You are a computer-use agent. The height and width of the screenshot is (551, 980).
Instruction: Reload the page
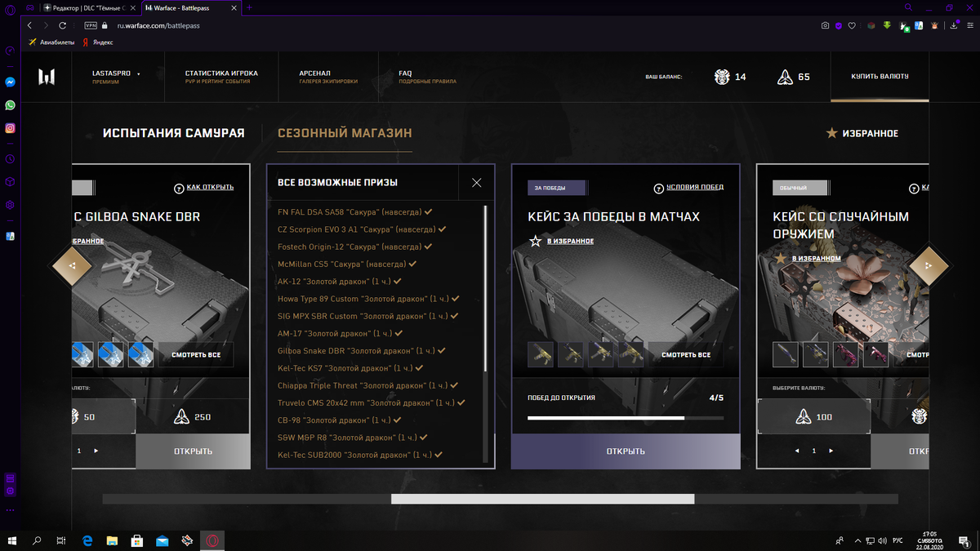point(62,25)
